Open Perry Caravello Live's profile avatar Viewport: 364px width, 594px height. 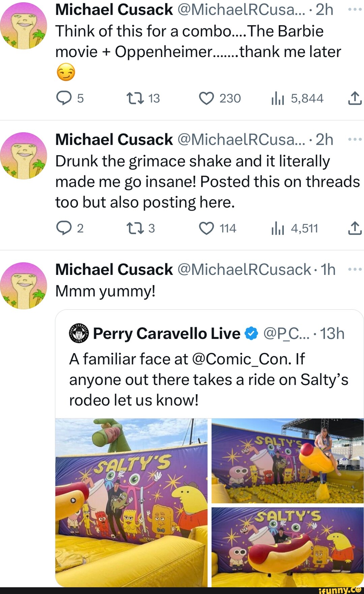coord(79,333)
